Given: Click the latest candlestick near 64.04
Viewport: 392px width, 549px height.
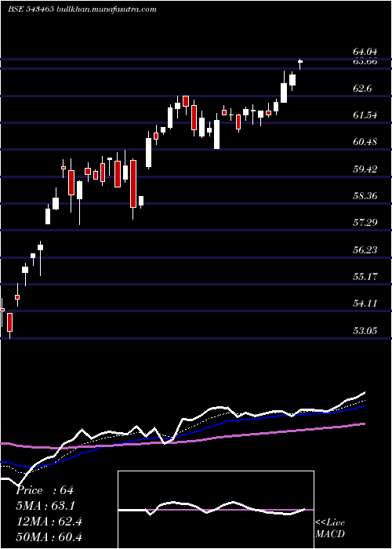Looking at the screenshot, I should 300,64.
